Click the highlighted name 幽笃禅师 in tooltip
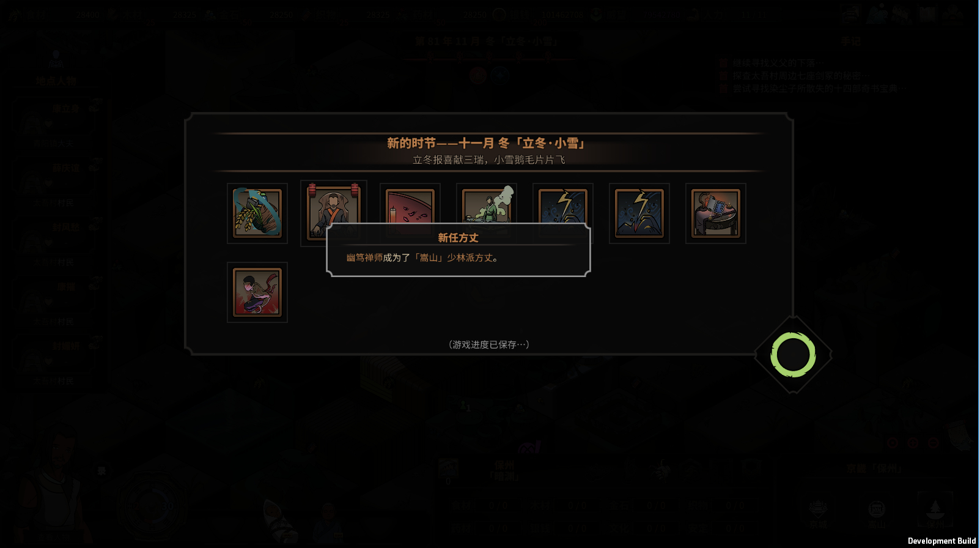The width and height of the screenshot is (980, 548). pyautogui.click(x=365, y=258)
